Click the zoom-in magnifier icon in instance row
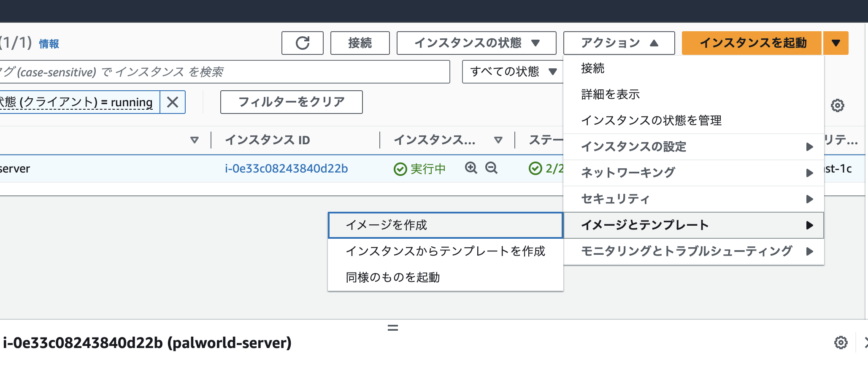Viewport: 868px width, 367px height. pyautogui.click(x=471, y=168)
